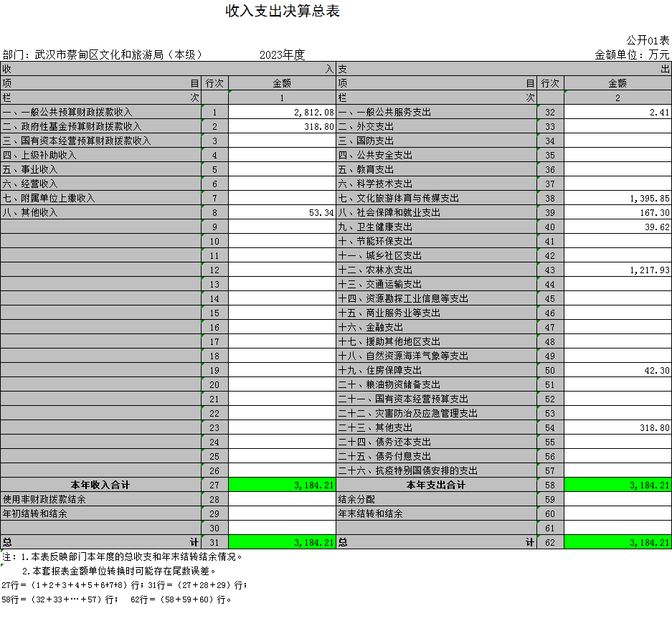This screenshot has width=672, height=621.
Task: Click 资源勘探工业信息等支出 cell
Action: (x=437, y=299)
